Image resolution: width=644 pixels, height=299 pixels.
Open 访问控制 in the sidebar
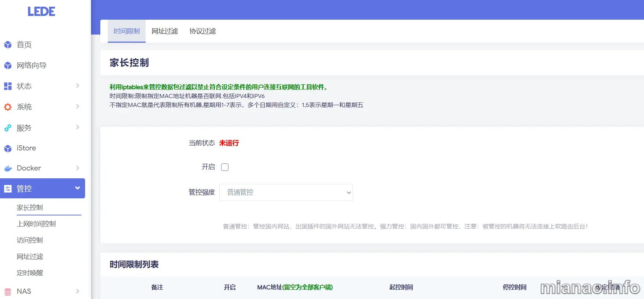[x=30, y=240]
